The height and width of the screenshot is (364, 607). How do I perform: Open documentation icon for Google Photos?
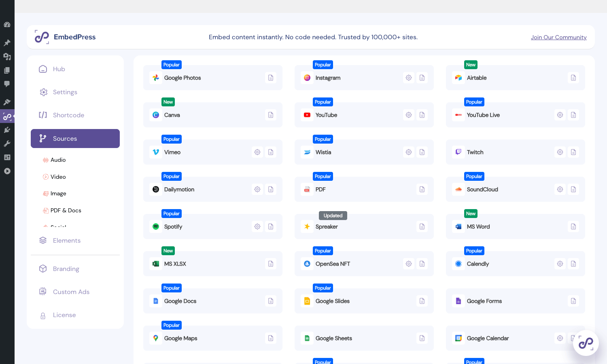click(271, 78)
